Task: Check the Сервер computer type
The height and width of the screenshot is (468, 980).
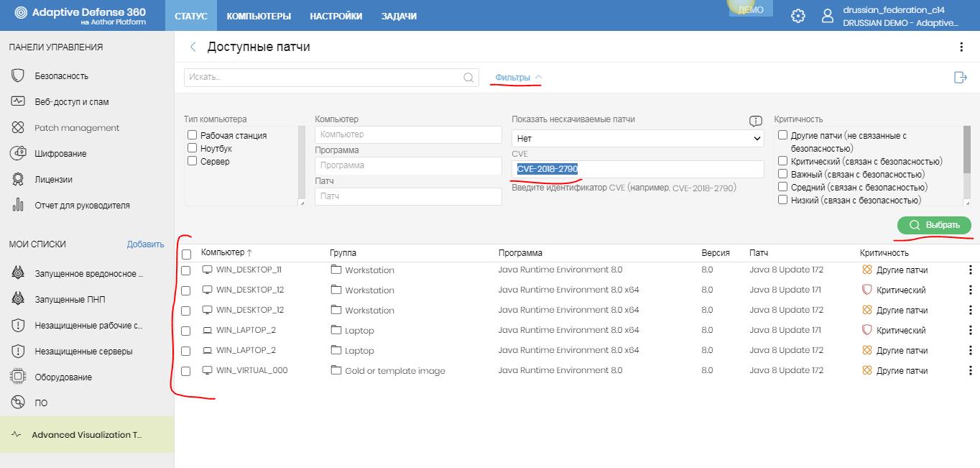Action: 192,162
